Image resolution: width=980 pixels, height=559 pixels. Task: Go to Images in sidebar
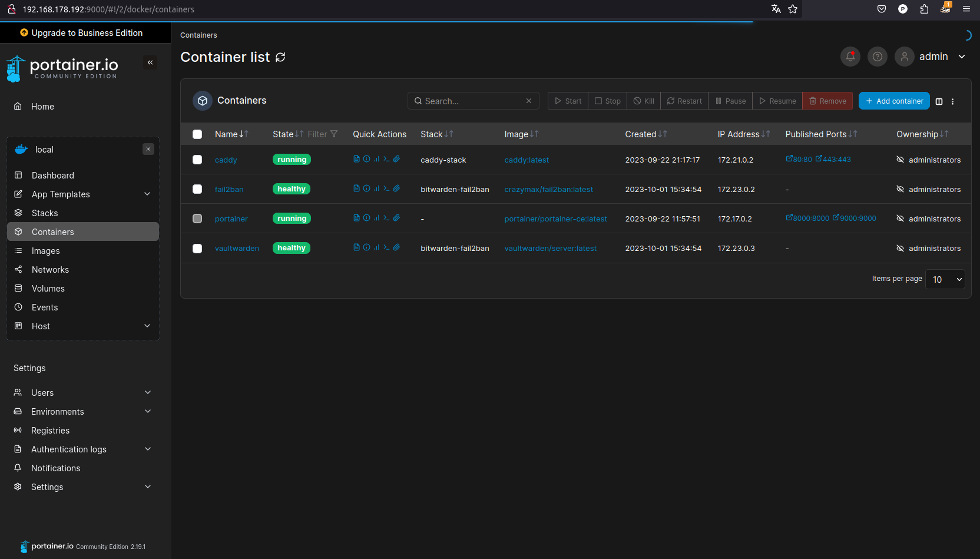point(46,251)
